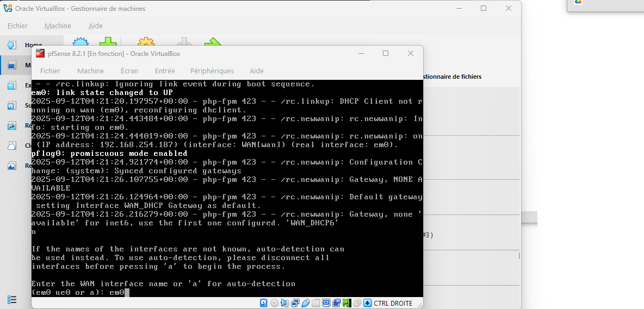Open the audio status indicator
The image size is (644, 309).
click(284, 303)
